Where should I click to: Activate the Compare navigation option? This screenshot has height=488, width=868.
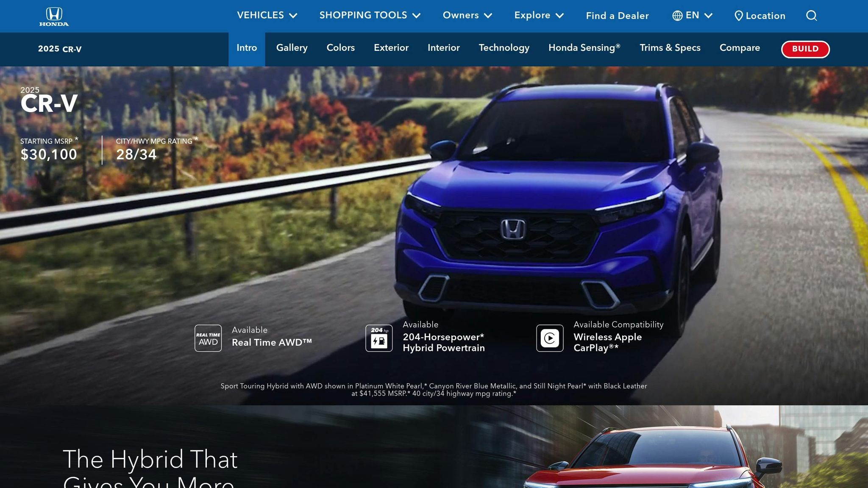click(x=740, y=48)
